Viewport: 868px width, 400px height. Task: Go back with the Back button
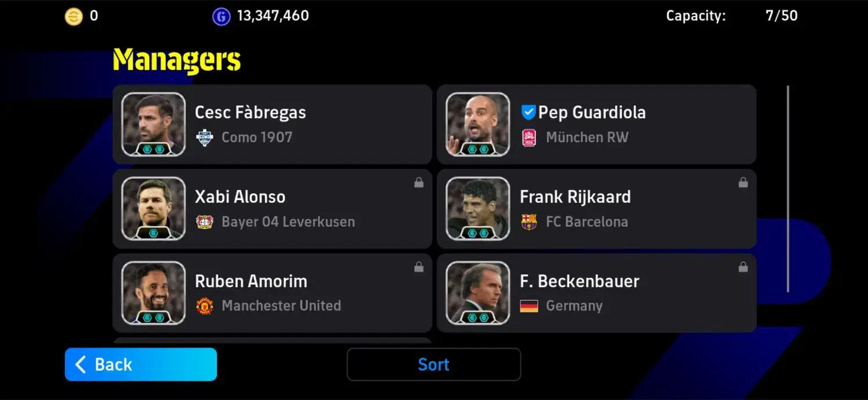(141, 364)
